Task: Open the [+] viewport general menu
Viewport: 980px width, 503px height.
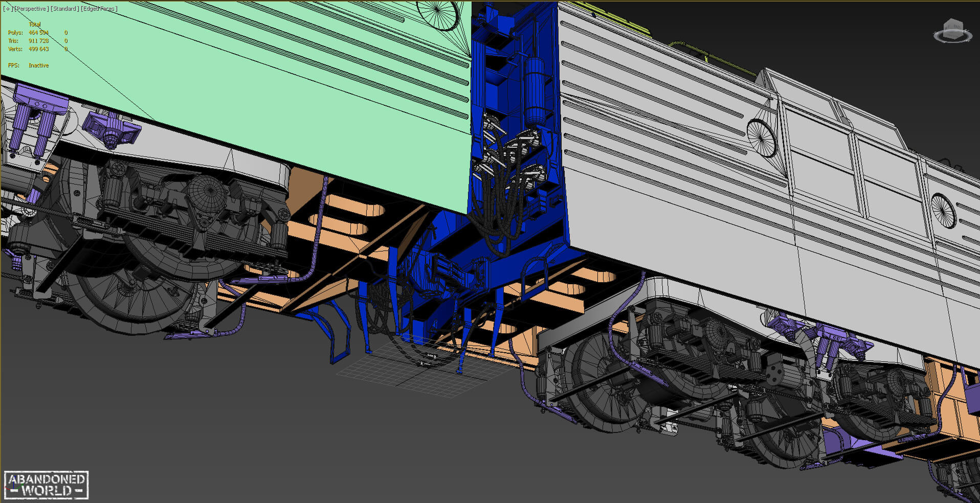Action: coord(7,9)
